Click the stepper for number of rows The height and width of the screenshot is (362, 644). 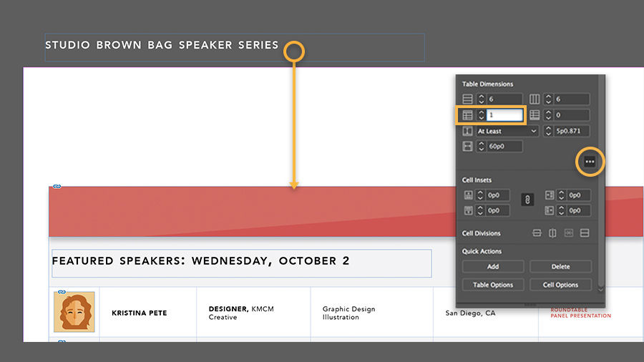click(482, 99)
